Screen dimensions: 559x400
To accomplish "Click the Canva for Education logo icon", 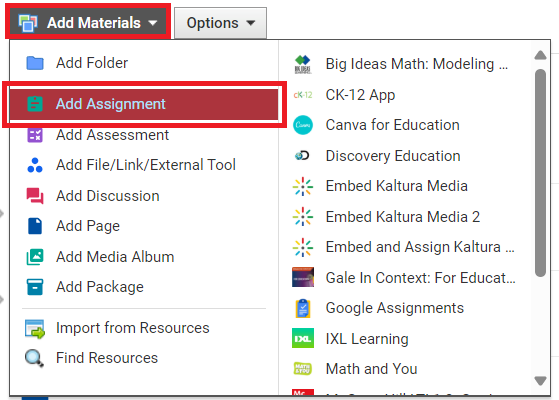I will tap(303, 125).
